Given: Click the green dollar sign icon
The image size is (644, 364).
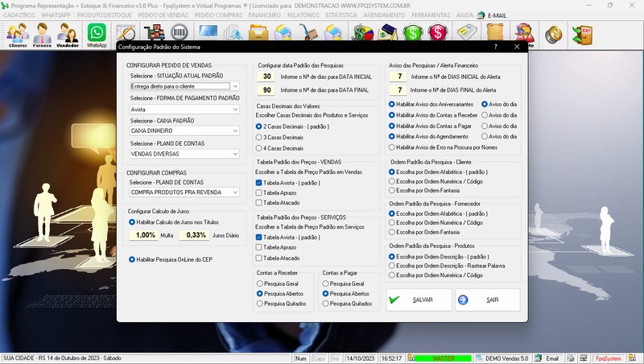Looking at the screenshot, I should (x=414, y=34).
